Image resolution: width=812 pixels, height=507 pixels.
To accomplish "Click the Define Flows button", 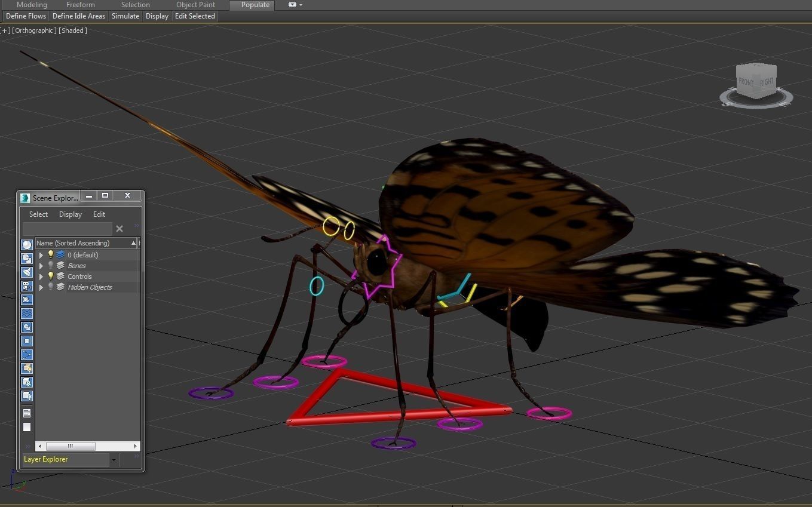I will 26,16.
